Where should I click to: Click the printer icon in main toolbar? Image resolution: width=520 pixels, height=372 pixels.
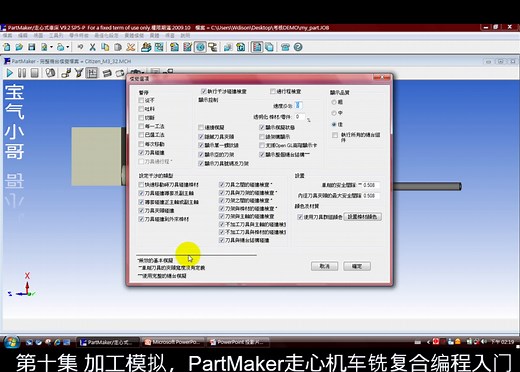click(x=60, y=47)
